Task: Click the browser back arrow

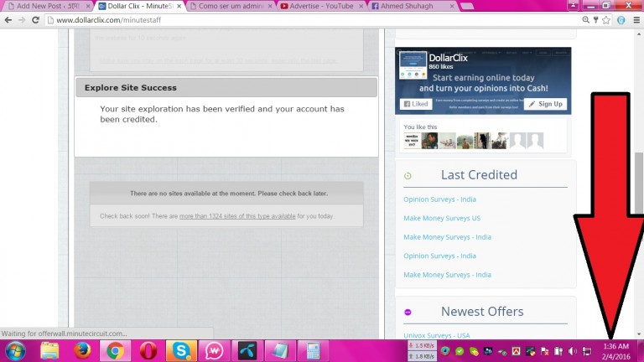Action: (x=8, y=19)
